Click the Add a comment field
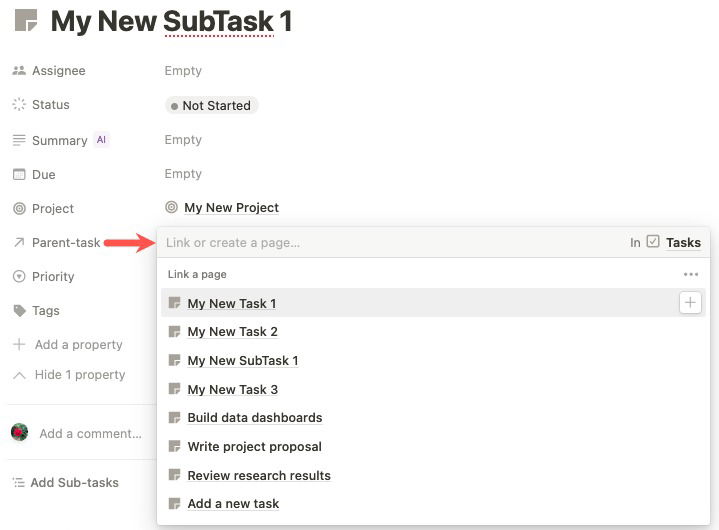The width and height of the screenshot is (719, 530). (x=90, y=434)
